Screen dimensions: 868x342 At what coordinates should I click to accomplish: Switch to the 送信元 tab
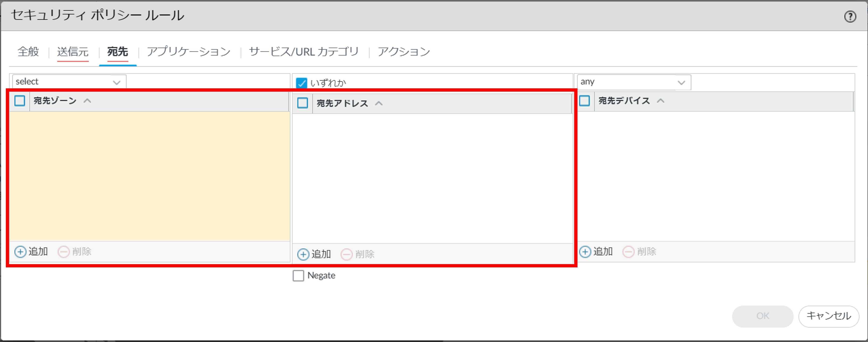[x=73, y=52]
